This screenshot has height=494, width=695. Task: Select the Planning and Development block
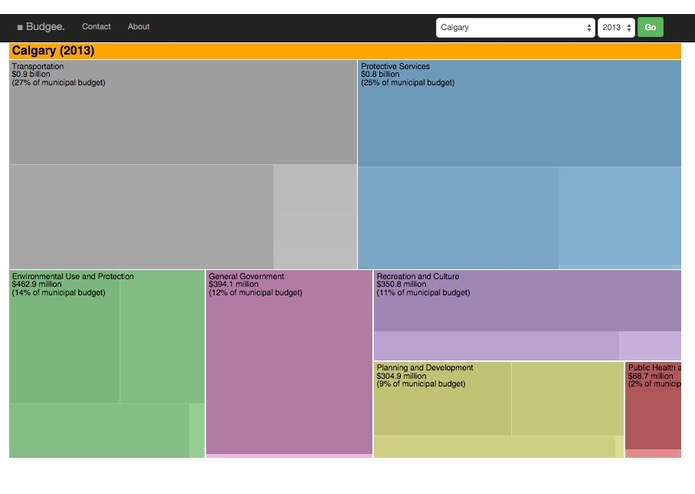point(499,410)
